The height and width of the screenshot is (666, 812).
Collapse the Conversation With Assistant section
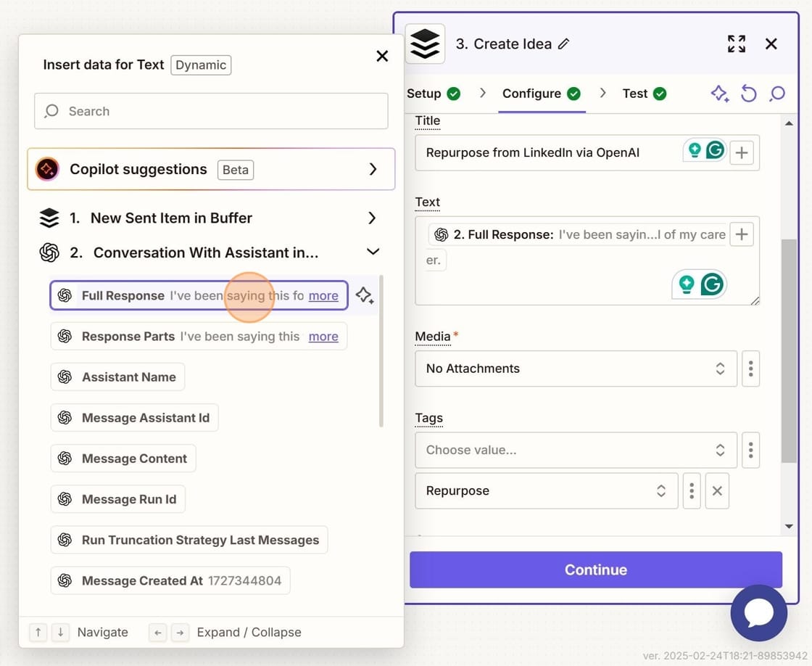[x=373, y=252]
